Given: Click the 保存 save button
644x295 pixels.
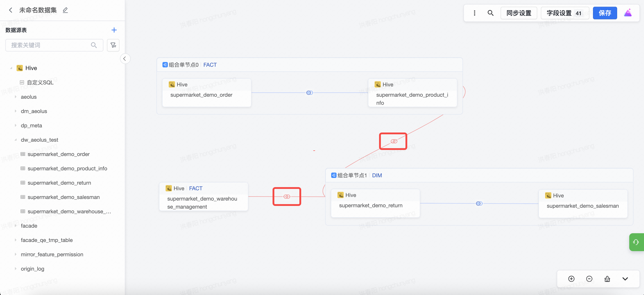Looking at the screenshot, I should point(605,13).
